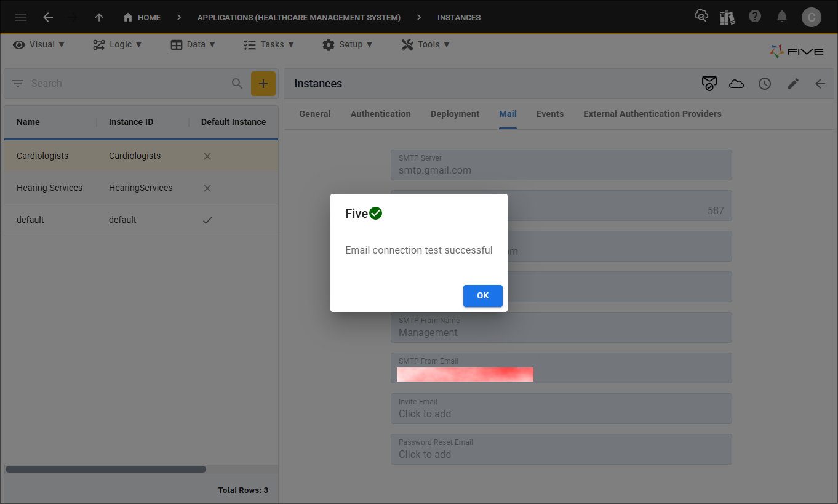
Task: Toggle Default Instance for Cardiologists row
Action: click(207, 156)
